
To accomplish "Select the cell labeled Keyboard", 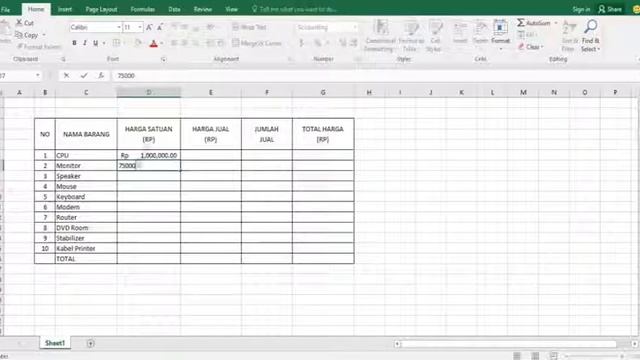I will 86,197.
